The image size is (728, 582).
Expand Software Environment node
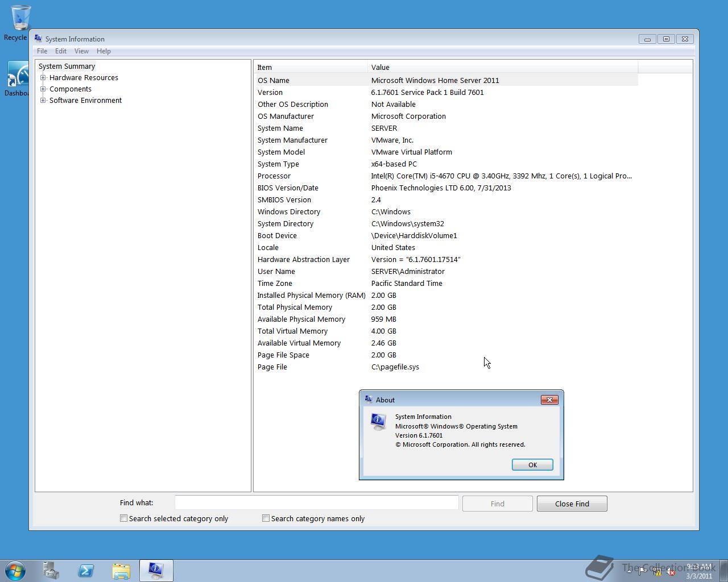point(43,101)
